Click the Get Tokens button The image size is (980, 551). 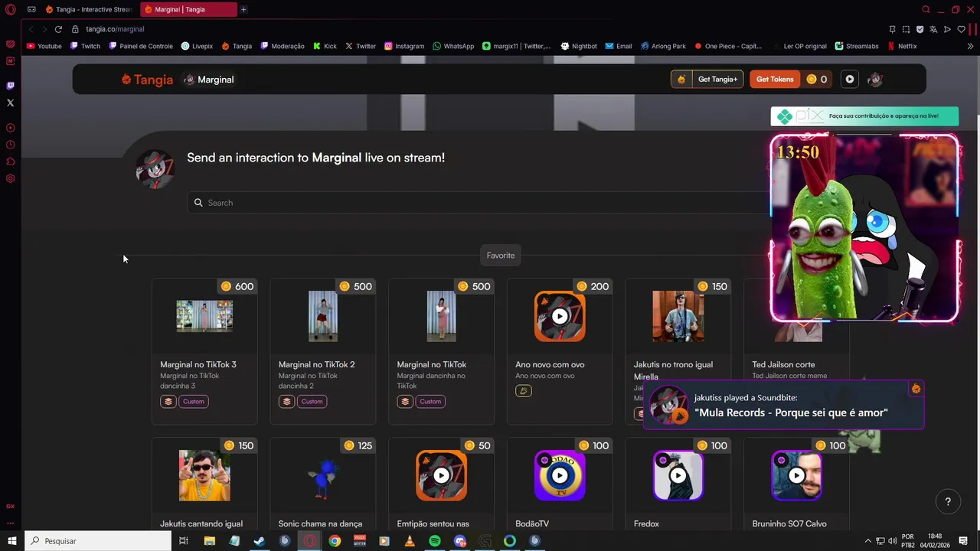pyautogui.click(x=775, y=79)
